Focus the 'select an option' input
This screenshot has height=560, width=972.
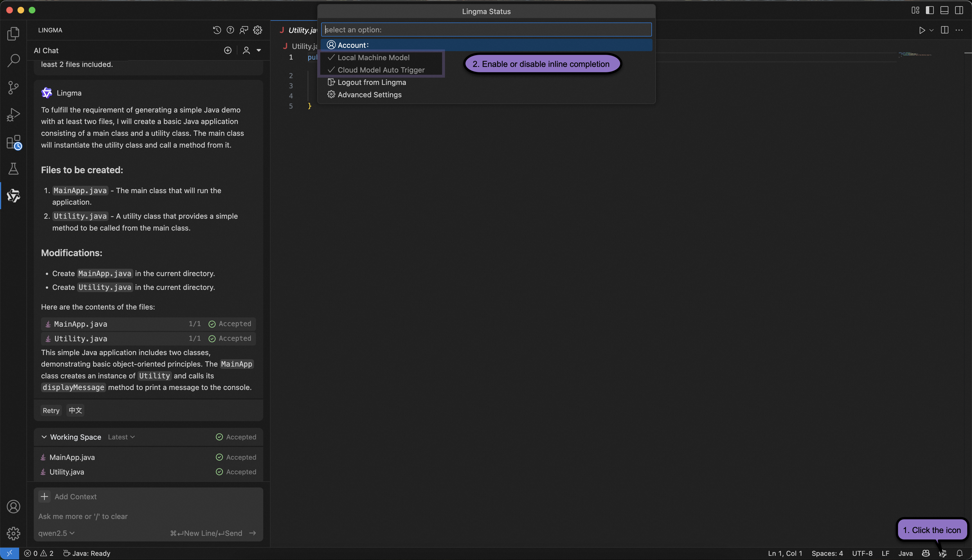click(x=486, y=30)
